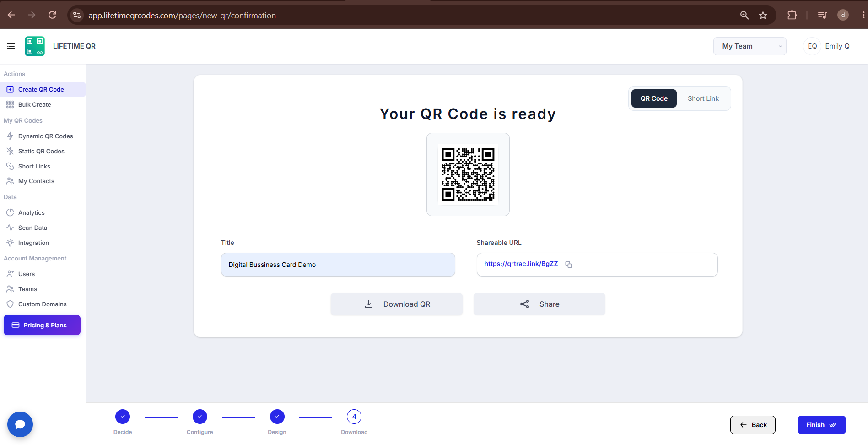This screenshot has width=868, height=445.
Task: Open the qrtrac.link/BgZZ shareable link
Action: click(521, 264)
